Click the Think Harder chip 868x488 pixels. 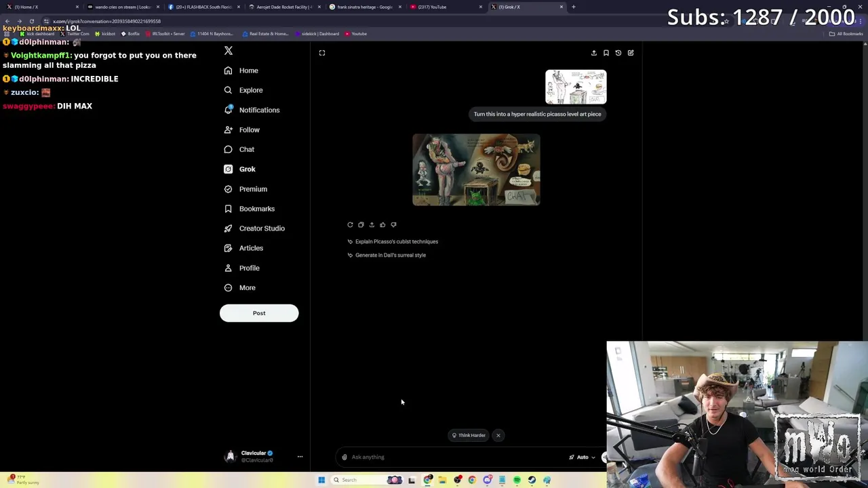(469, 435)
